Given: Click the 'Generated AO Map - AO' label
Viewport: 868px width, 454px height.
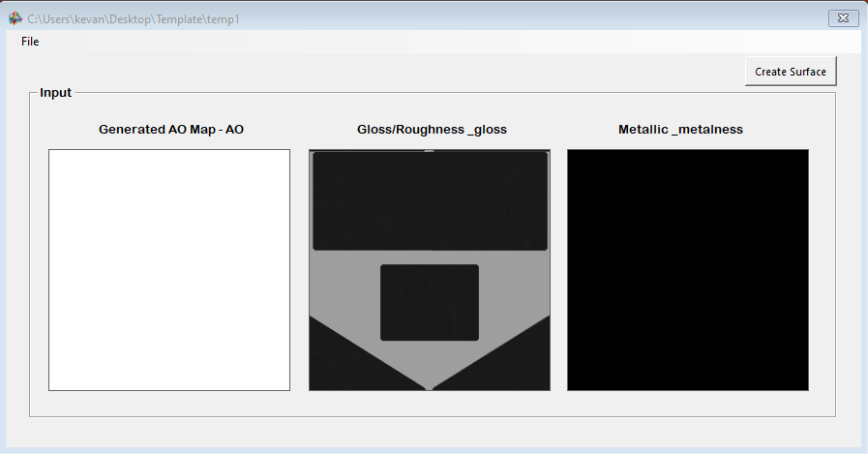Looking at the screenshot, I should 171,130.
